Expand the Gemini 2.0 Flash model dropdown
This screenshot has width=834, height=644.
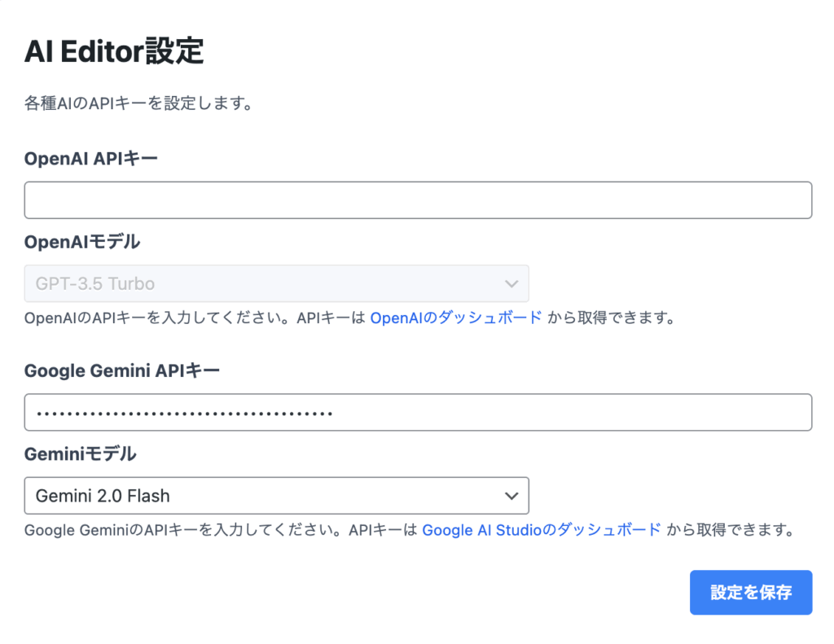[x=277, y=496]
